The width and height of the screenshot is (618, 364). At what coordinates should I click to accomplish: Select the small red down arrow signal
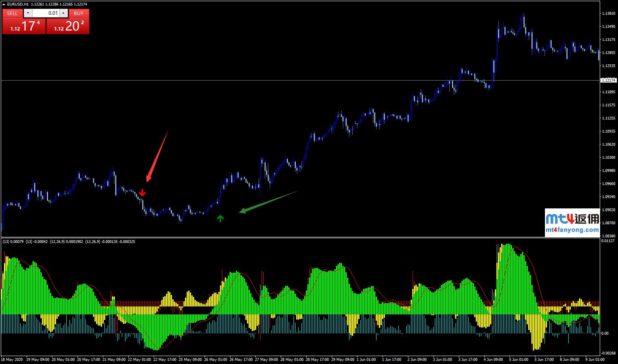coord(142,193)
